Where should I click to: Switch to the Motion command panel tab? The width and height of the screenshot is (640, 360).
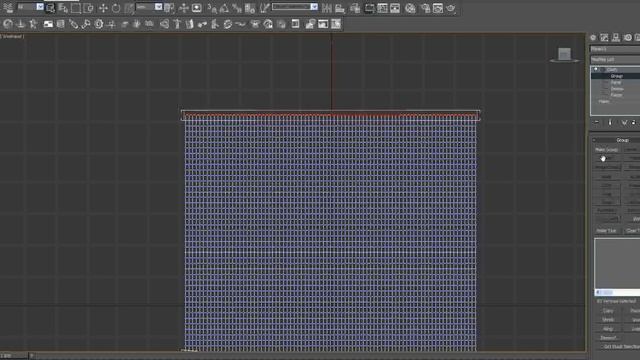click(627, 38)
